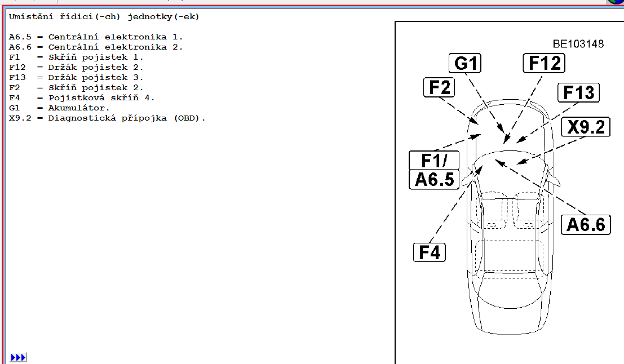The image size is (624, 364).
Task: Click the F13 label in car diagram
Action: (578, 92)
